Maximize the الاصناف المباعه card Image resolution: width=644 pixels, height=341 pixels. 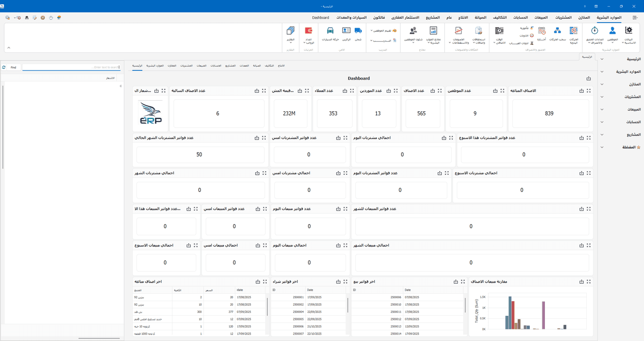click(x=589, y=91)
